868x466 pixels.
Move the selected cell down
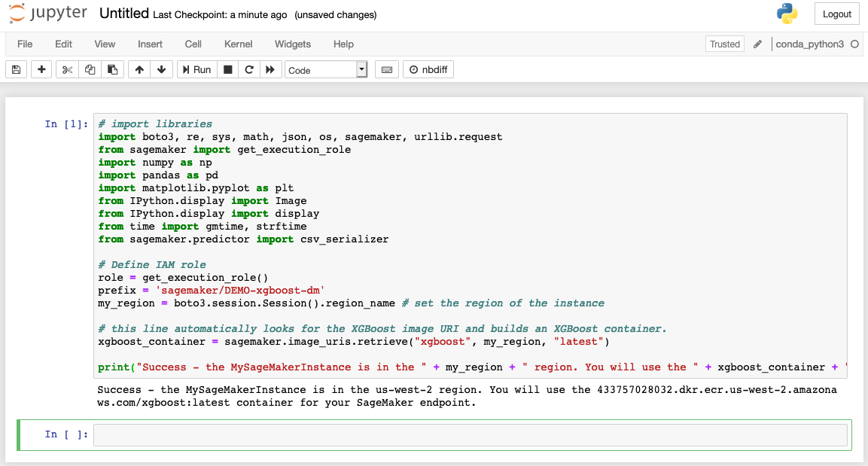161,69
